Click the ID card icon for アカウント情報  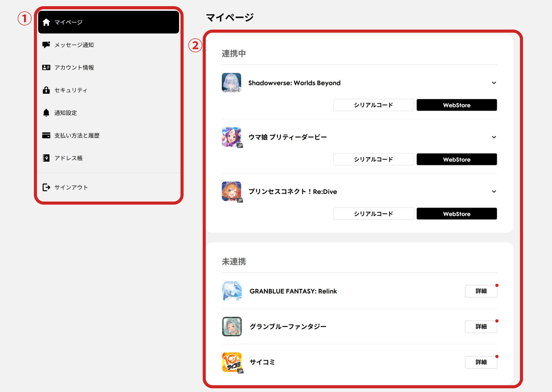pos(46,67)
